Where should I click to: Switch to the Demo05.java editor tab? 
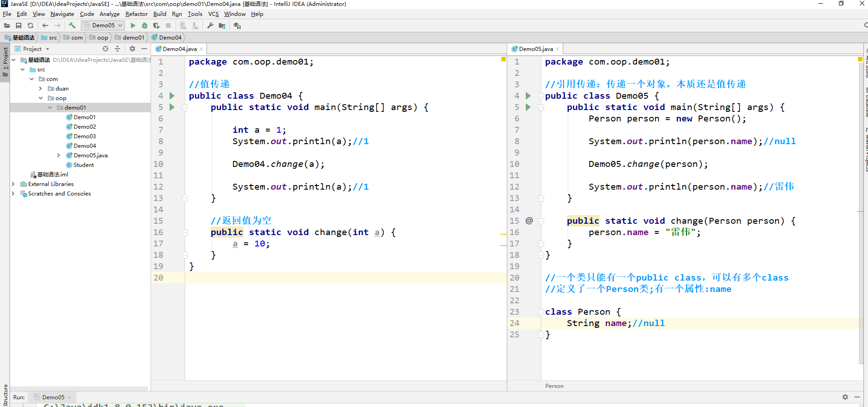click(535, 49)
